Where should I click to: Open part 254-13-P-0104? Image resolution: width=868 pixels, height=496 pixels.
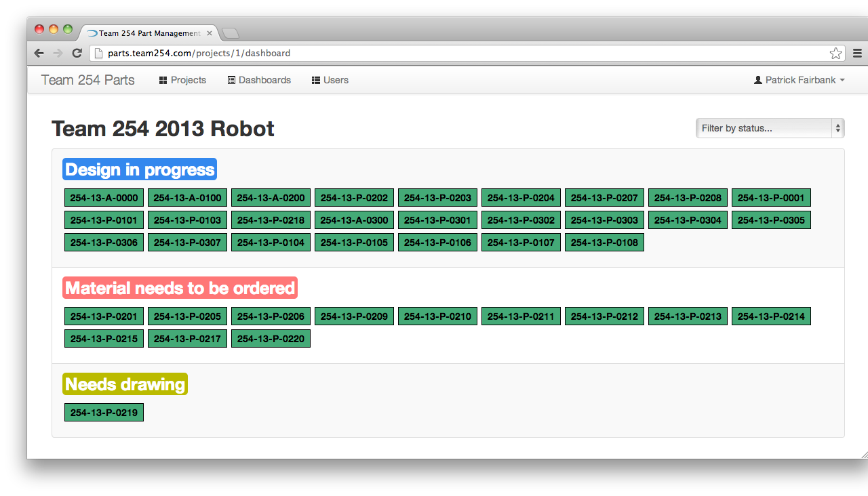point(271,243)
